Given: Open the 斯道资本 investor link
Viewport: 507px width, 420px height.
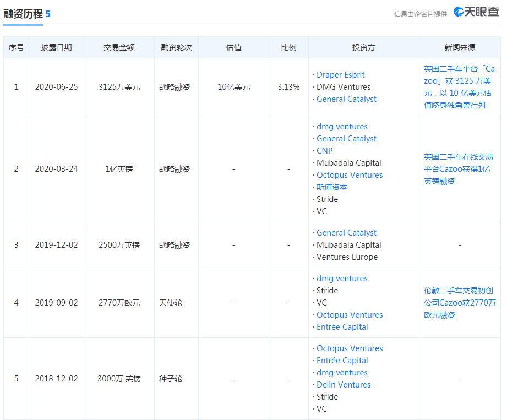Looking at the screenshot, I should pos(332,187).
